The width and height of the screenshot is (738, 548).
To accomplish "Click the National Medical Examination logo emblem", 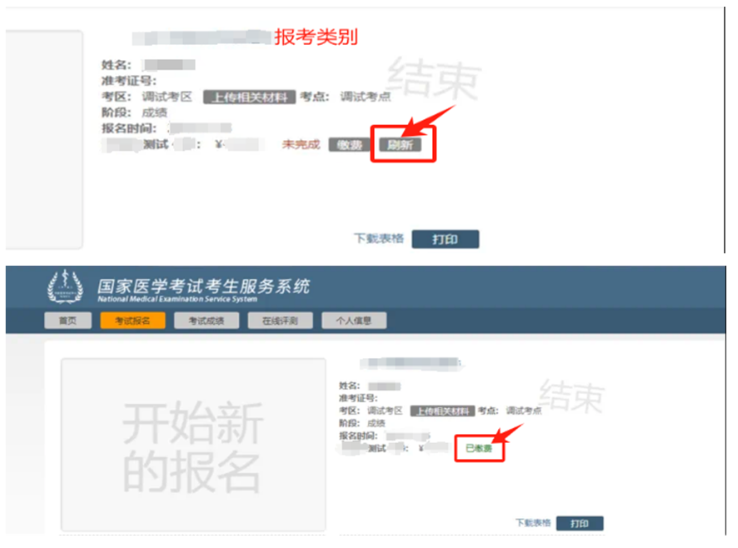I will pyautogui.click(x=65, y=287).
